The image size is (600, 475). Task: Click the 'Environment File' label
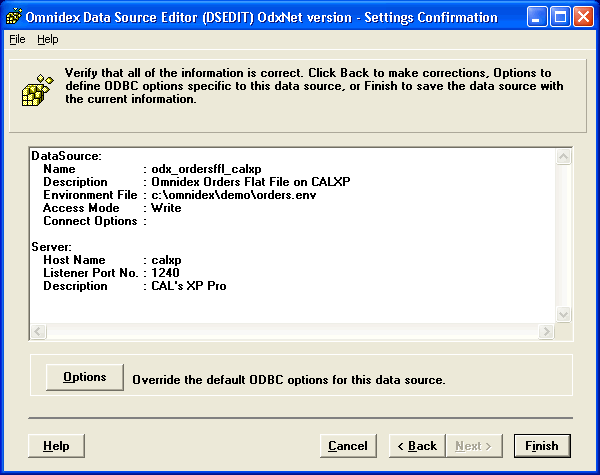click(x=90, y=195)
